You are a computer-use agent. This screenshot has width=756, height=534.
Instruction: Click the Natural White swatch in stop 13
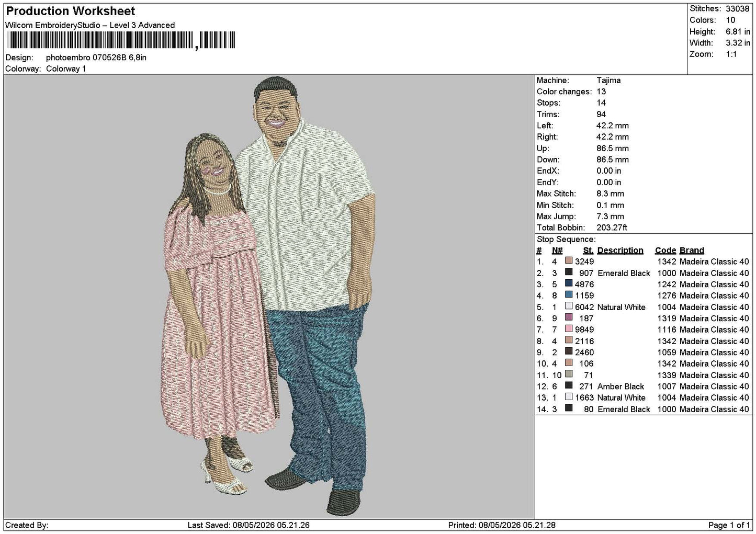(x=569, y=397)
